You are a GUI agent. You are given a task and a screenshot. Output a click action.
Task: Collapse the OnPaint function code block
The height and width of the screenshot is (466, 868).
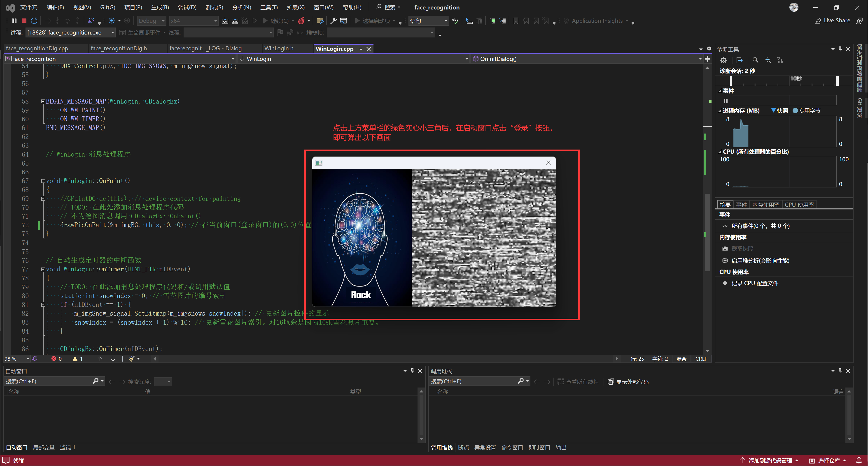pos(43,181)
